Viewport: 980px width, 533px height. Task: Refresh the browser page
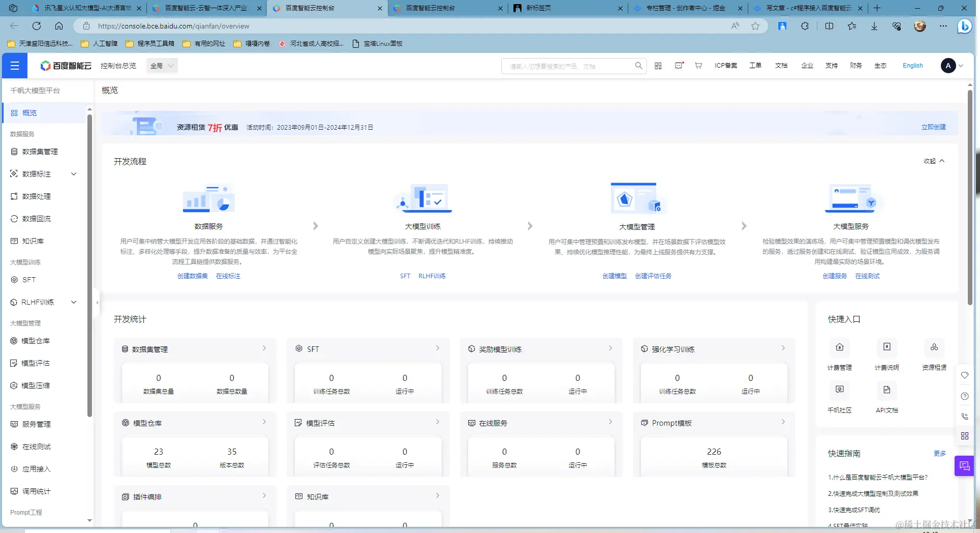[x=37, y=26]
